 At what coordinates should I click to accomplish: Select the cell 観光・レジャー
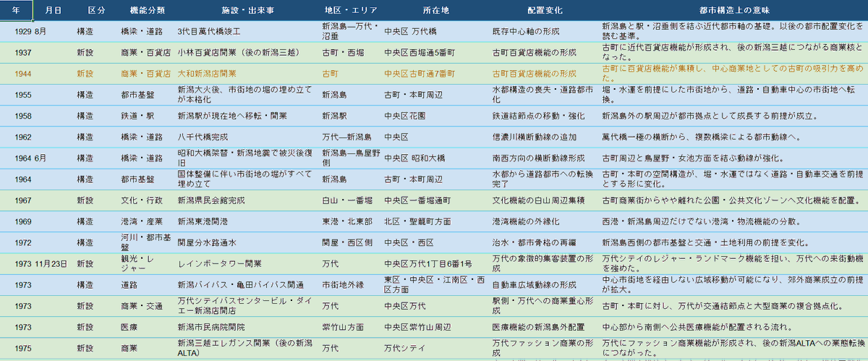[146, 263]
